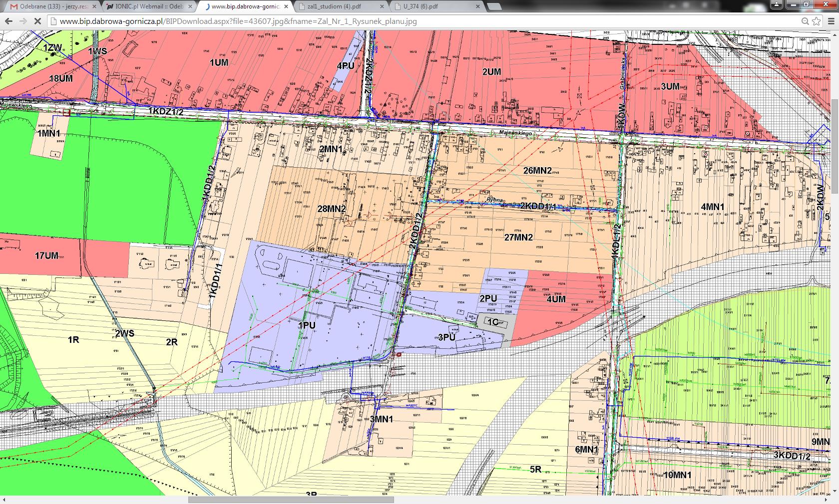839x504 pixels.
Task: Click the Rybna street name
Action: coord(494,201)
